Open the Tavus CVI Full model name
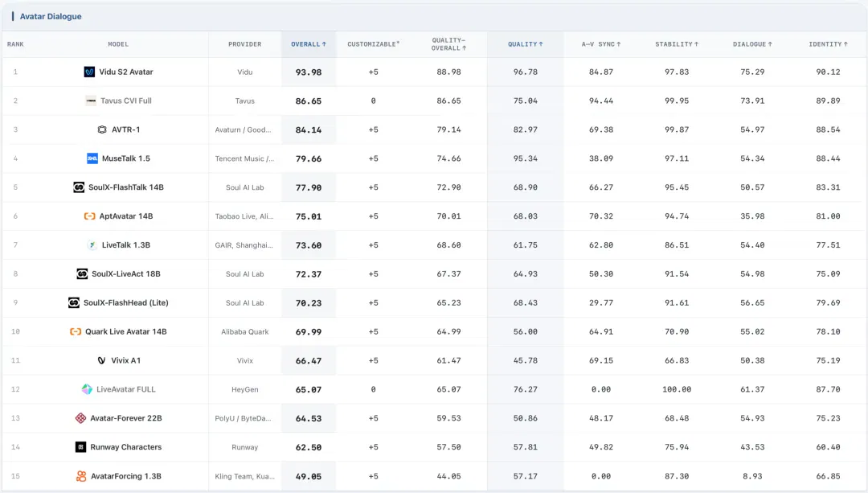 pos(125,101)
